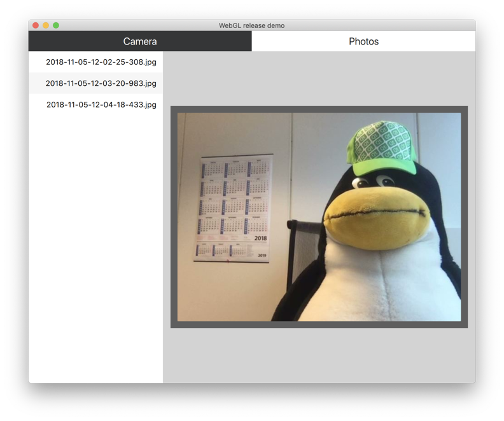Click the light gray area beneath the photo
The width and height of the screenshot is (504, 421).
coord(318,355)
